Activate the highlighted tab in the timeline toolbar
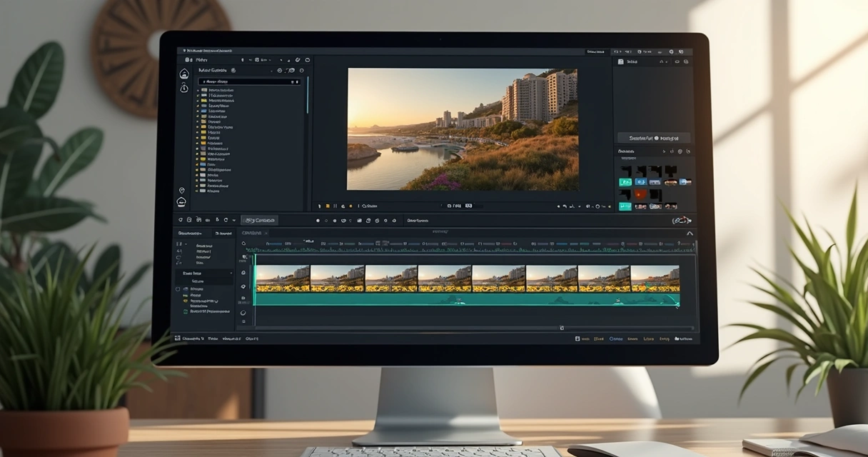Image resolution: width=868 pixels, height=457 pixels. [x=258, y=221]
